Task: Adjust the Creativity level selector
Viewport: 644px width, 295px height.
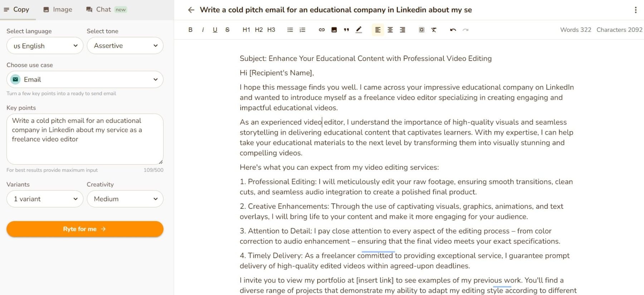Action: (x=125, y=199)
